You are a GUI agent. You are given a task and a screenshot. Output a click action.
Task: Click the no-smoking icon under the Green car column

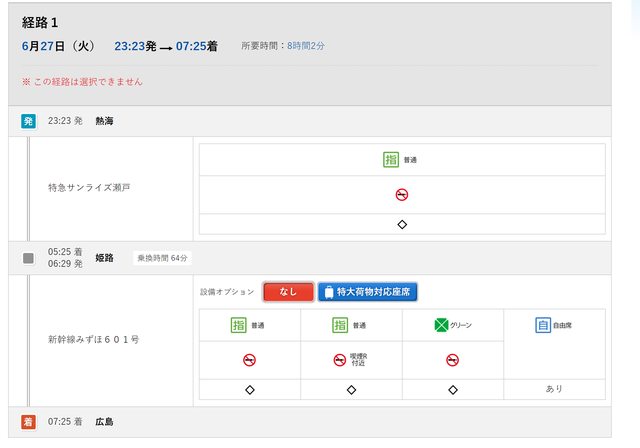(x=453, y=360)
